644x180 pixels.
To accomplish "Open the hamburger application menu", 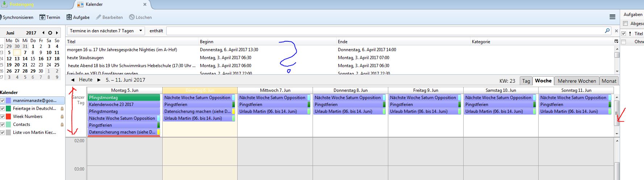I will [x=612, y=17].
